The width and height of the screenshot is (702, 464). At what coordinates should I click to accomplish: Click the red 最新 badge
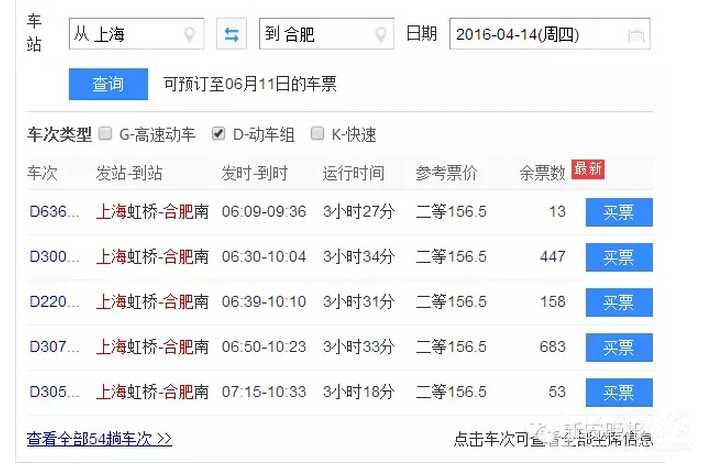(588, 169)
